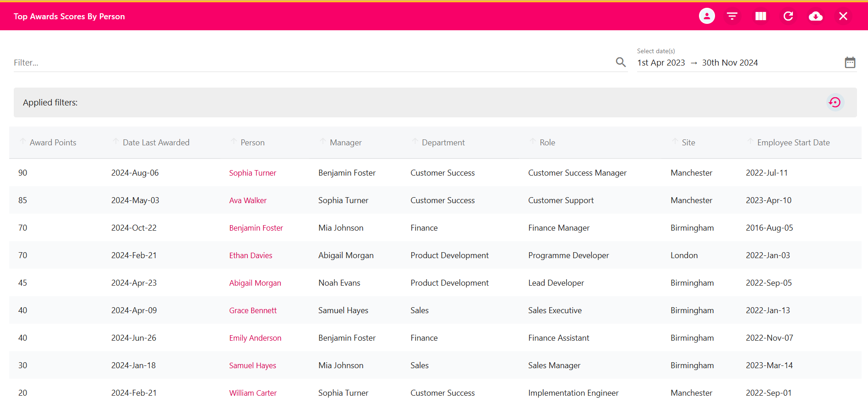Open the calendar date picker icon
Image resolution: width=868 pixels, height=398 pixels.
pos(850,62)
